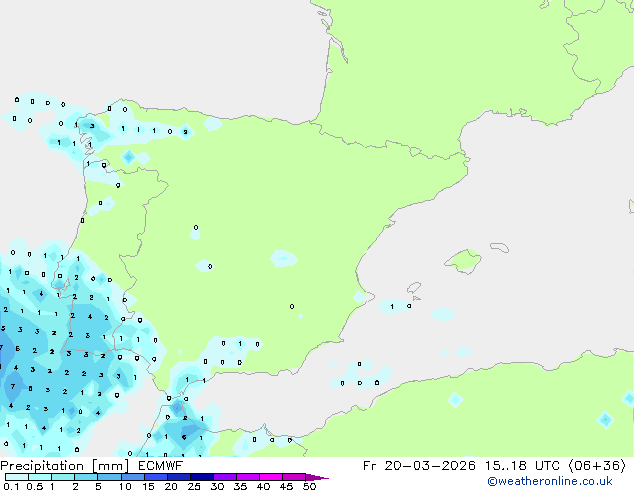Screen dimensions: 634x490
Task: Select the 1–2 mm legend color box
Action: (x=63, y=477)
